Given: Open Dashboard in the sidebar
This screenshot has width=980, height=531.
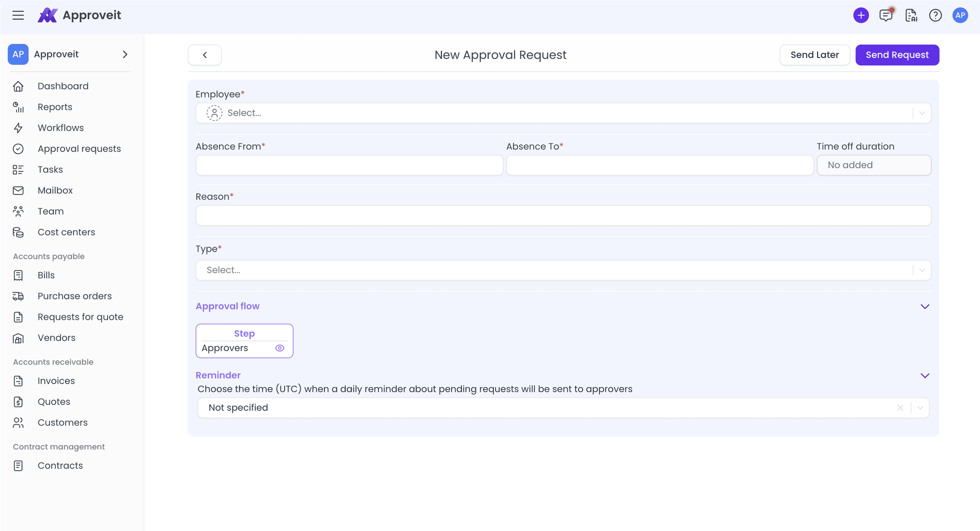Looking at the screenshot, I should pos(63,86).
